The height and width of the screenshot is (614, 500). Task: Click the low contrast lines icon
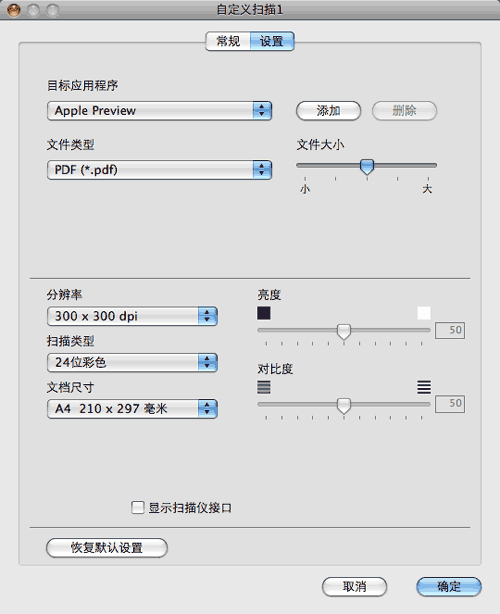[264, 387]
